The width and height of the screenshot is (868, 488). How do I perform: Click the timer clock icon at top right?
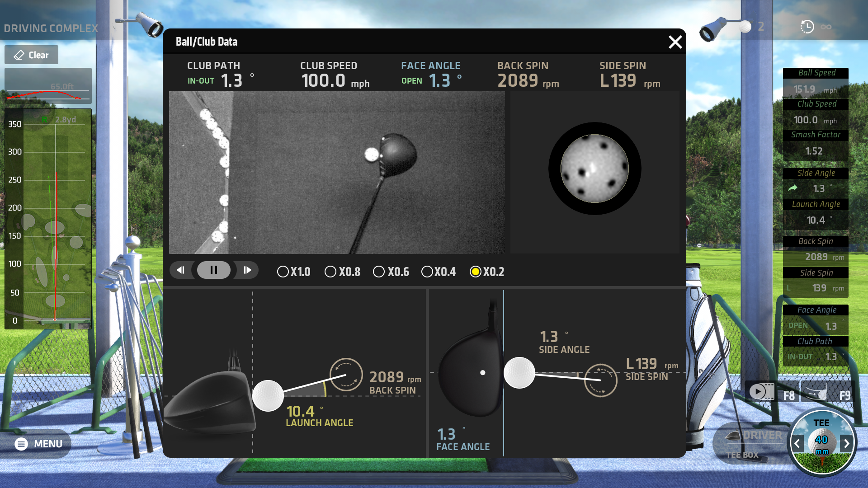click(807, 27)
